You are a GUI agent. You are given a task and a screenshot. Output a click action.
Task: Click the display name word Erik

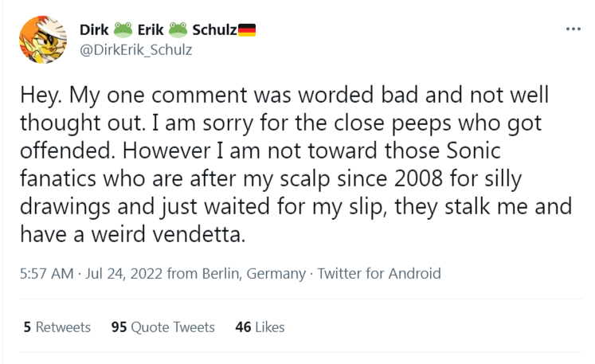pyautogui.click(x=151, y=29)
